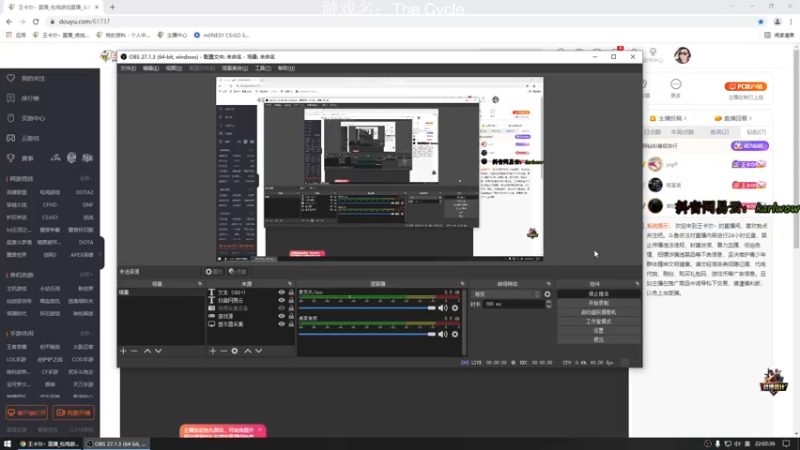Image resolution: width=800 pixels, height=450 pixels.
Task: Click 开始录制 in the OBS controls
Action: [598, 303]
